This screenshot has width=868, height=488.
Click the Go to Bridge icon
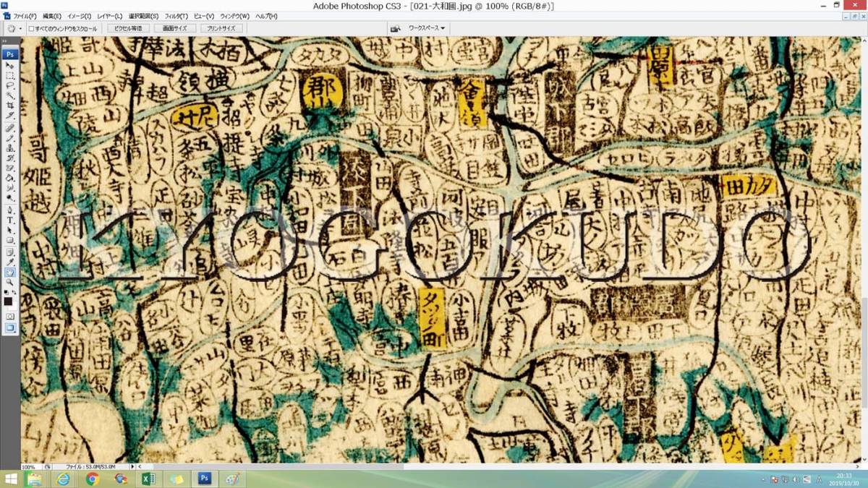(395, 28)
